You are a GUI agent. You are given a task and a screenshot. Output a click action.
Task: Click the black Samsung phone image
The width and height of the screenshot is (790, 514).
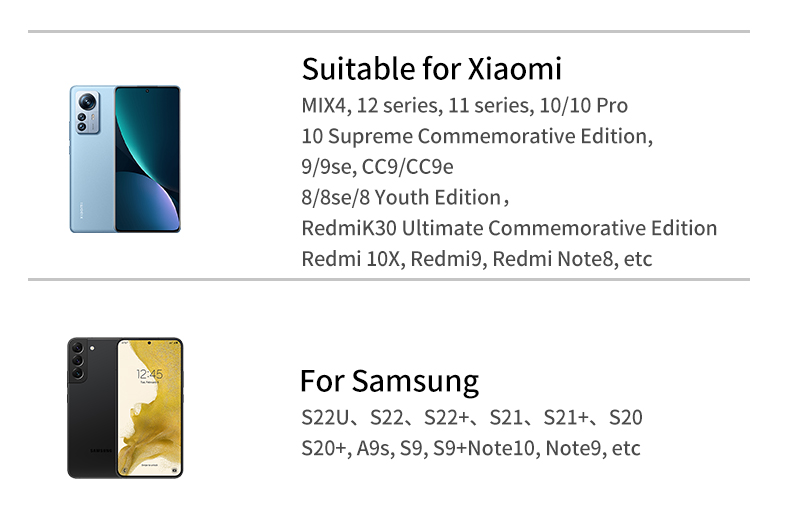click(125, 408)
